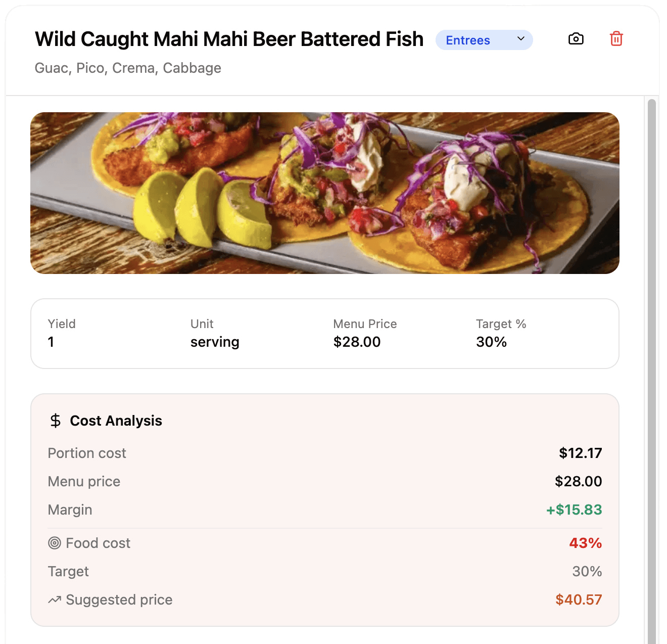Click the red trash icon to delete dish
Viewport: 667px width, 644px height.
[616, 38]
